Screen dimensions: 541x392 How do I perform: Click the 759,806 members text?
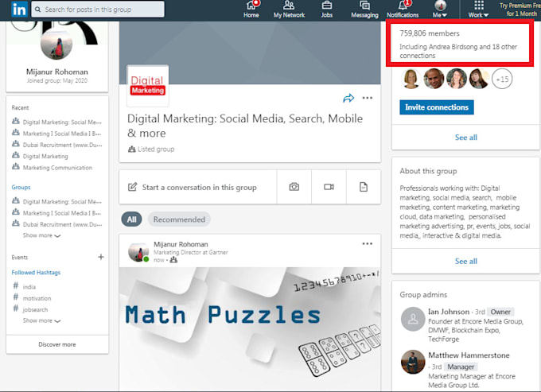click(430, 33)
